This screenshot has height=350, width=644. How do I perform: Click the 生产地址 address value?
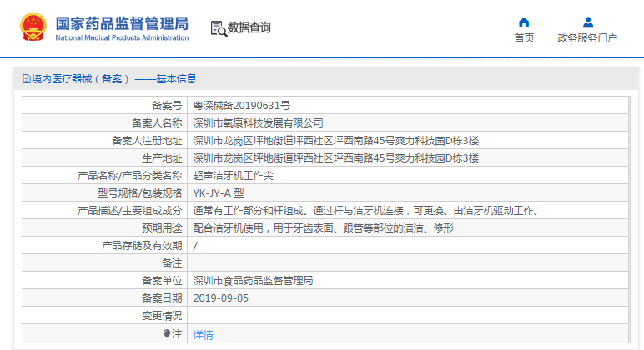pos(336,158)
